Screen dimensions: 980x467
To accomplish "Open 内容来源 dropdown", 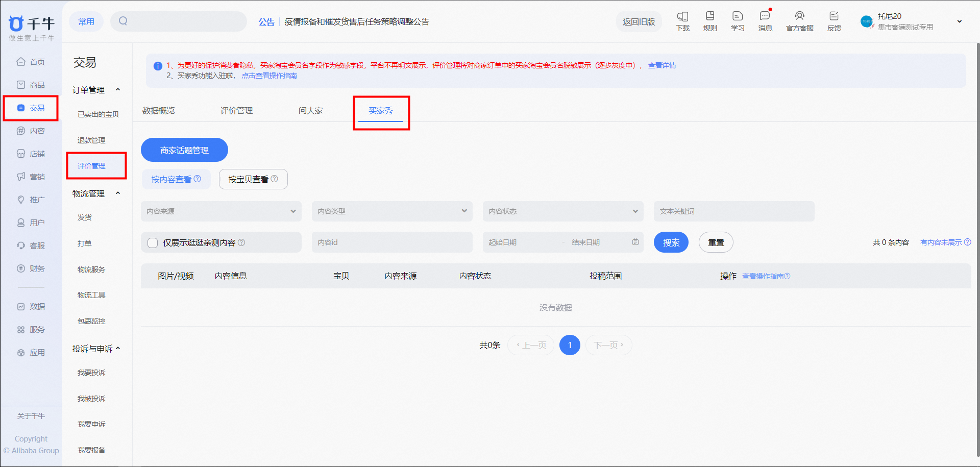I will [x=221, y=211].
